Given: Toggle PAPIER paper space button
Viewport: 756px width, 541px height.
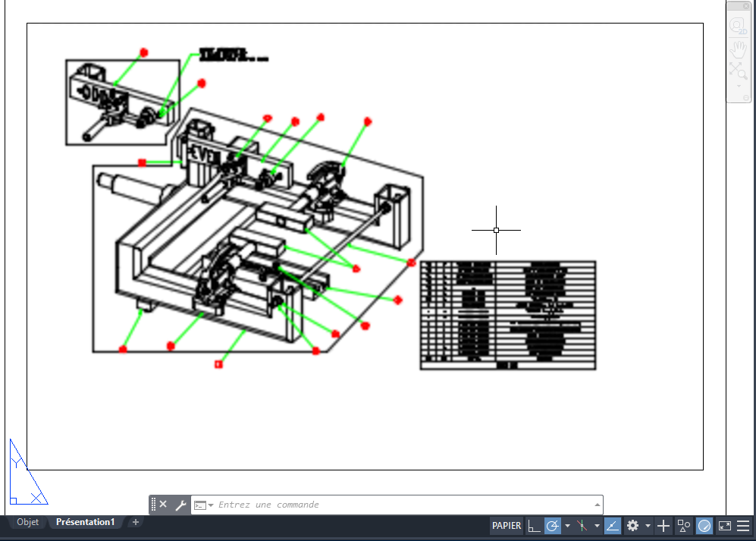Looking at the screenshot, I should pos(507,526).
